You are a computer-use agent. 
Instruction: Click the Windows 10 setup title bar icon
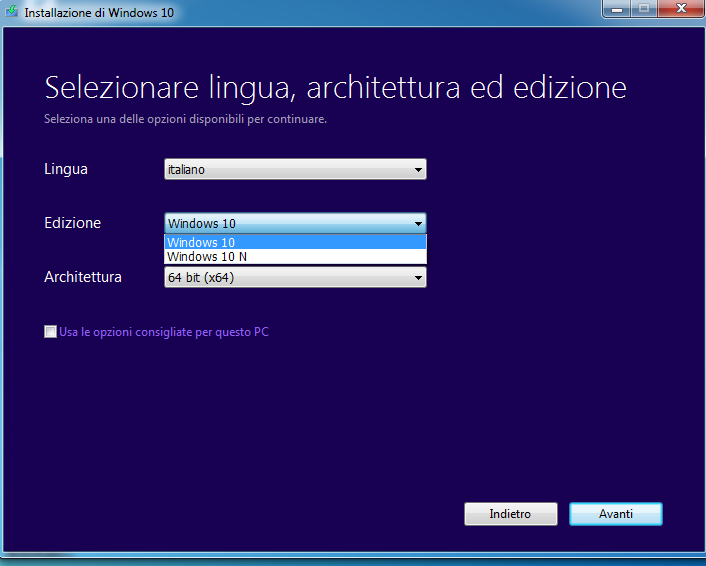pos(12,11)
